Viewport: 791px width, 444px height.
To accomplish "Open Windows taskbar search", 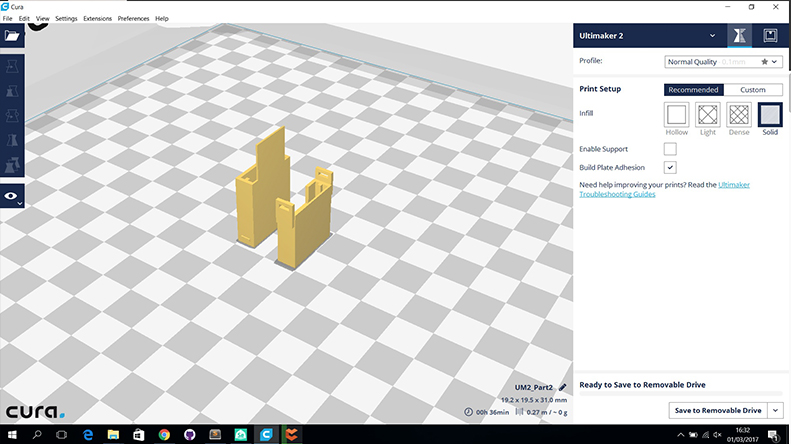I will 37,434.
